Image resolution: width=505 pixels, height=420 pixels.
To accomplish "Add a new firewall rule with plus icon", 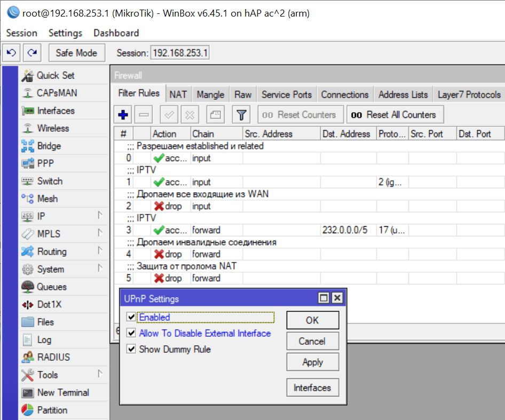I will coord(123,115).
